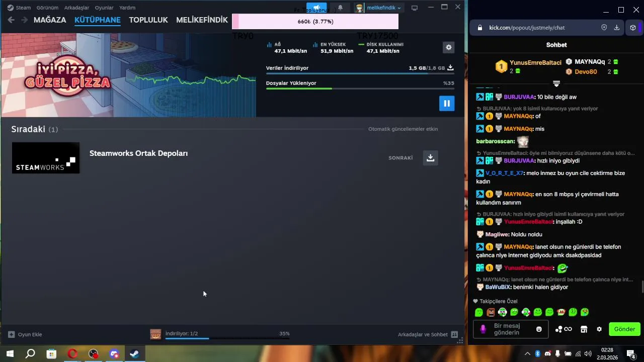Viewport: 644px width, 362px height.
Task: Open the Görünüm menu
Action: 47,8
